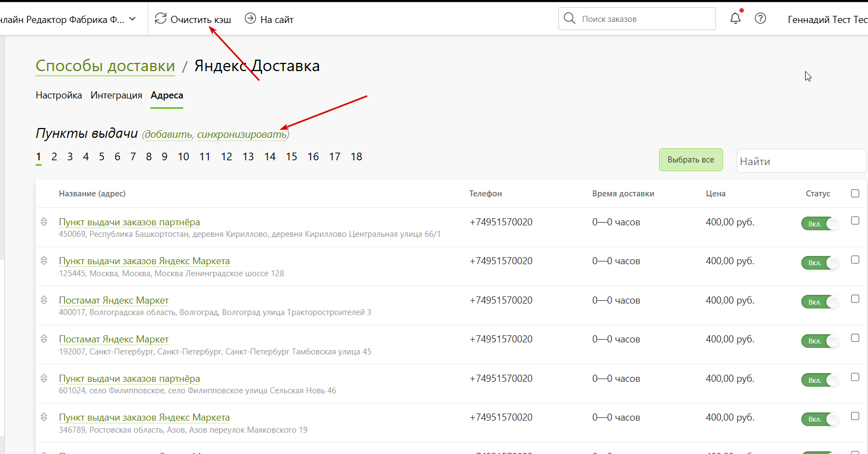
Task: Switch to the Настройка tab
Action: click(59, 95)
